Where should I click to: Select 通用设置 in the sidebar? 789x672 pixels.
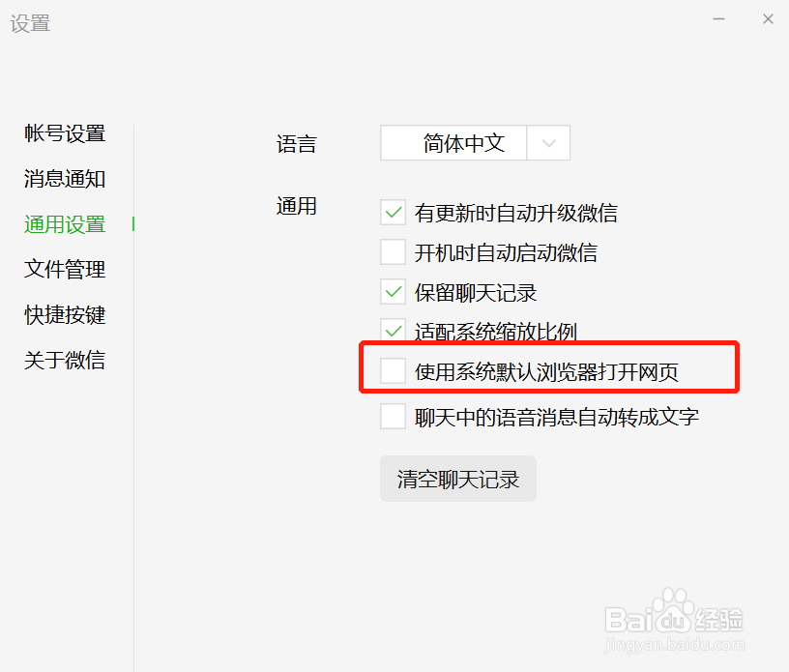pos(65,224)
